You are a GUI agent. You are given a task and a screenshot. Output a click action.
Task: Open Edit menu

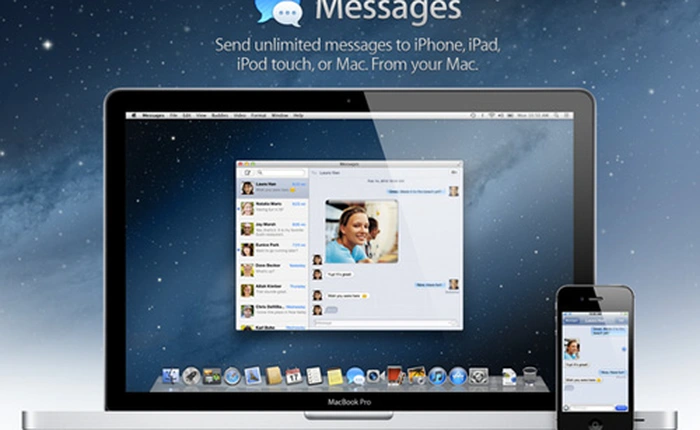tap(187, 115)
